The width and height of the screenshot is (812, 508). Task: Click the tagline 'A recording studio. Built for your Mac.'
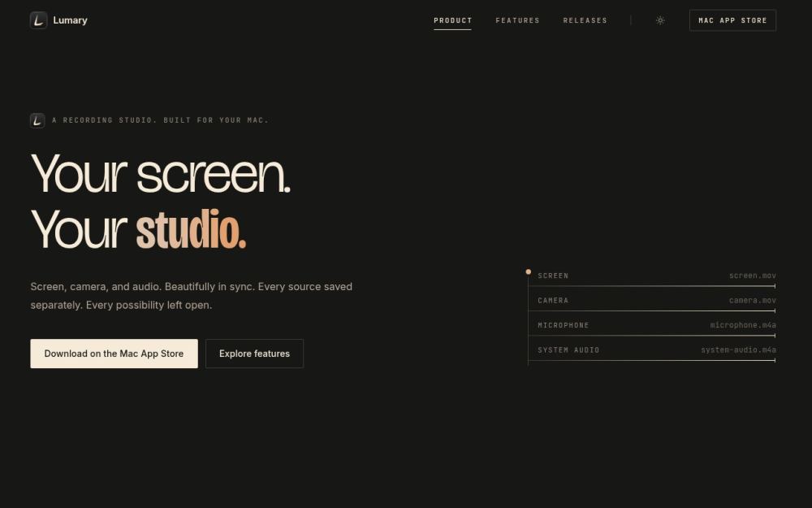[x=161, y=120]
